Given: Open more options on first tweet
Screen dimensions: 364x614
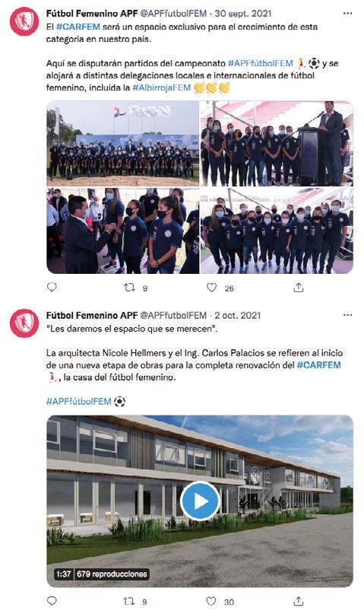Looking at the screenshot, I should 347,13.
